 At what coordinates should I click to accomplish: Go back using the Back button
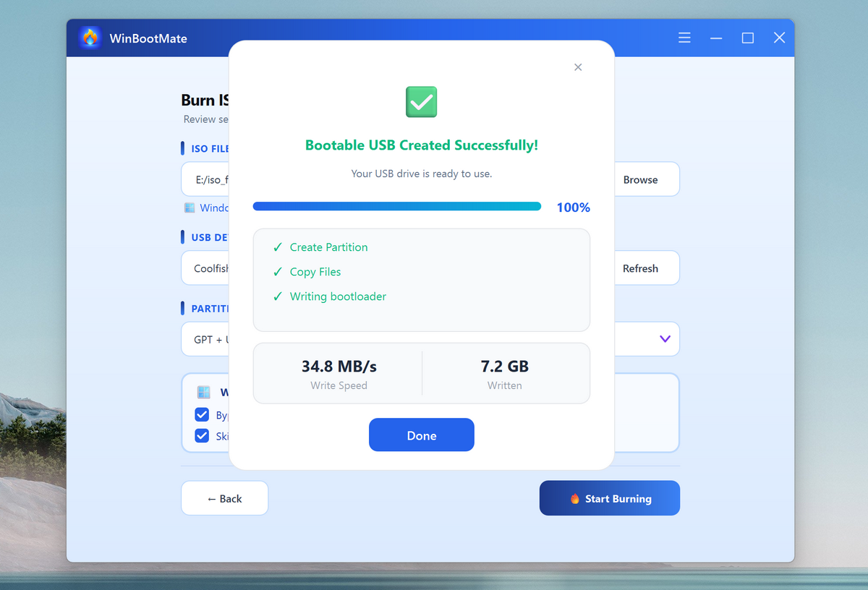pos(224,498)
